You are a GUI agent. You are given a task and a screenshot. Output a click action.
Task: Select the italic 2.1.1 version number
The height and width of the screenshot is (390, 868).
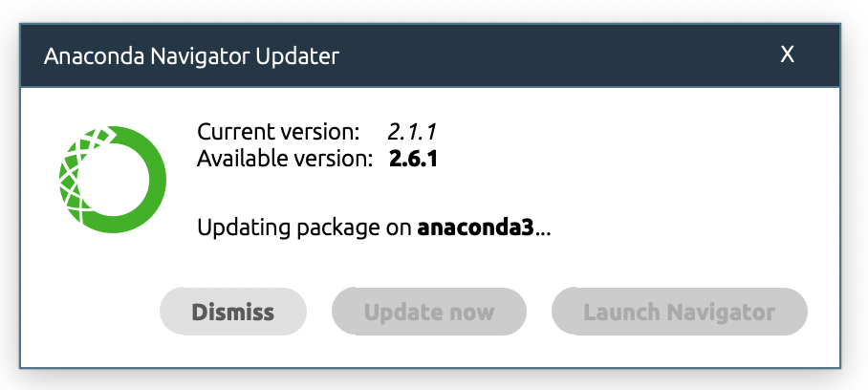413,131
